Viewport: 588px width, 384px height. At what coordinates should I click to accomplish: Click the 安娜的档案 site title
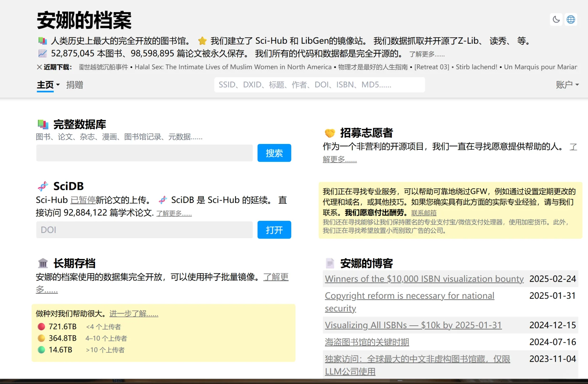[84, 20]
